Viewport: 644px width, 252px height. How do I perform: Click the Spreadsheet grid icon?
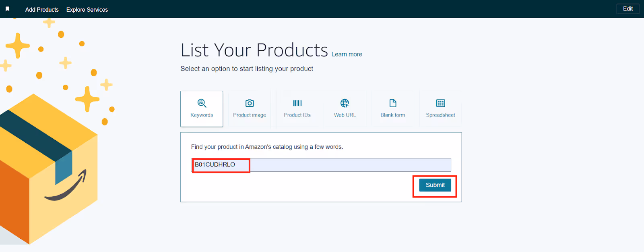(441, 103)
